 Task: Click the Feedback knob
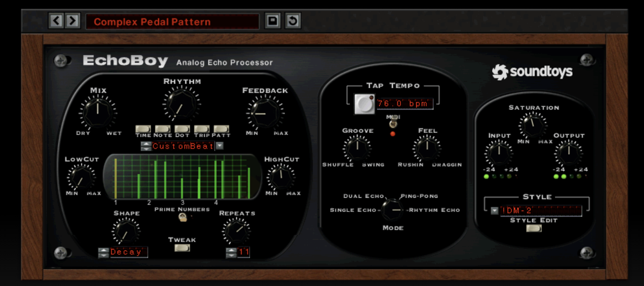point(264,113)
